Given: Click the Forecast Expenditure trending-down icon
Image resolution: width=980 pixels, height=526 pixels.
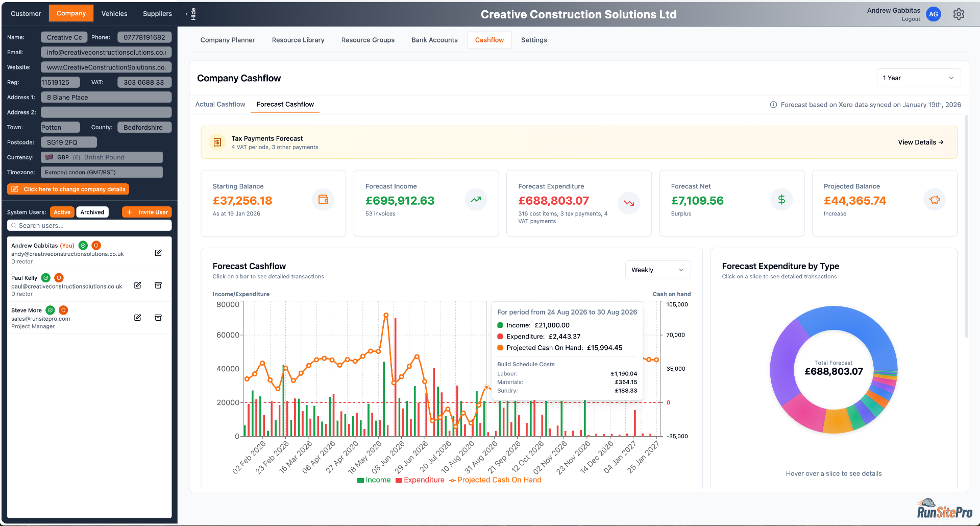Looking at the screenshot, I should click(628, 203).
